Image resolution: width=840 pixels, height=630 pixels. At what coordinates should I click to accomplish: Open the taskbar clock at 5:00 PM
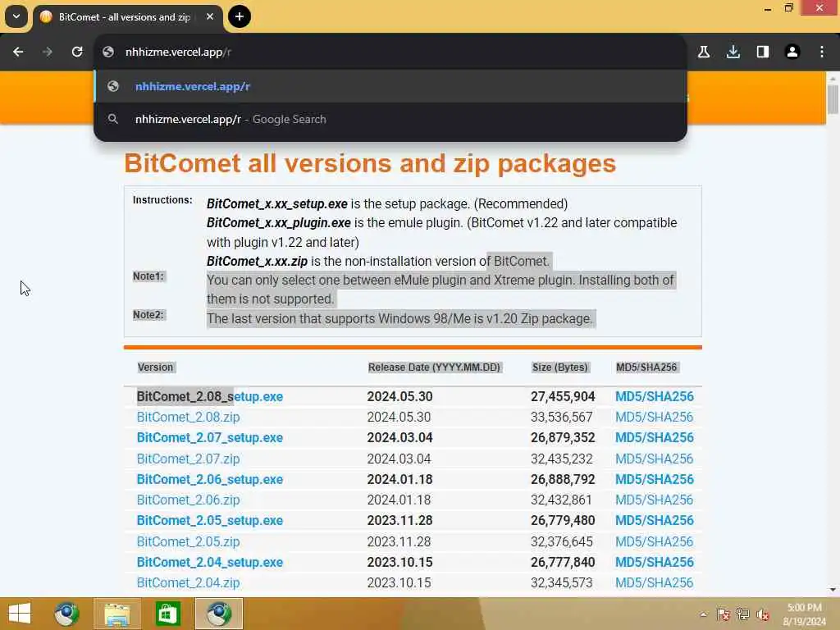click(804, 614)
